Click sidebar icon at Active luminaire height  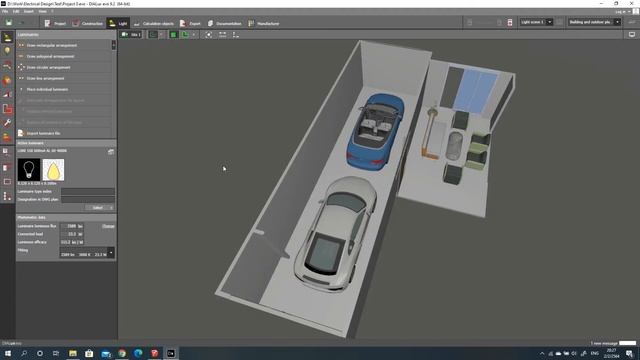(x=7, y=152)
